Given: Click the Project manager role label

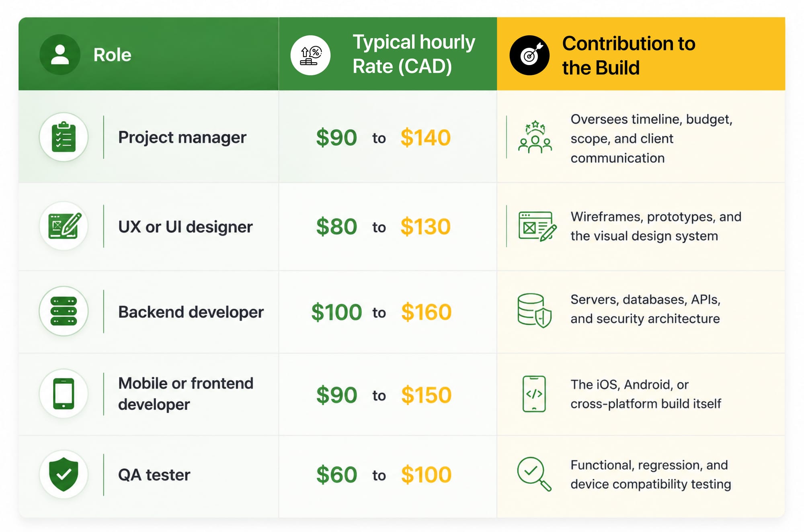Looking at the screenshot, I should 182,138.
